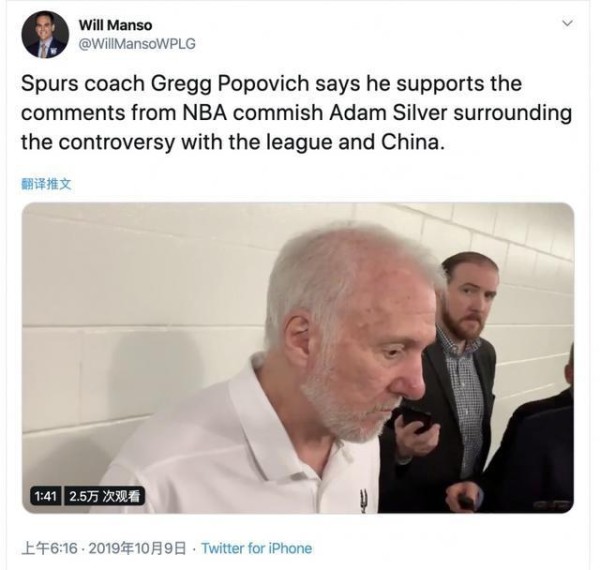
Task: Open the "Twitter for iPhone" source link
Action: coord(256,548)
